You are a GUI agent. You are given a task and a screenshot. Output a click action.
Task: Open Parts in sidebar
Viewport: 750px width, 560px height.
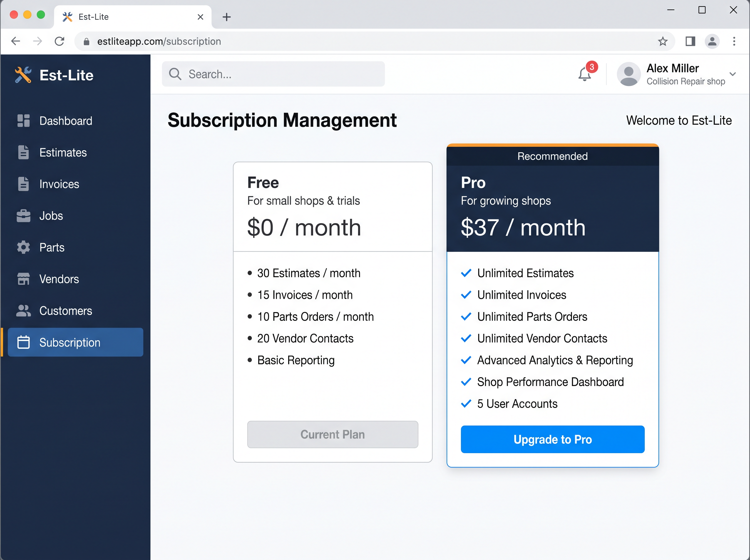coord(75,247)
